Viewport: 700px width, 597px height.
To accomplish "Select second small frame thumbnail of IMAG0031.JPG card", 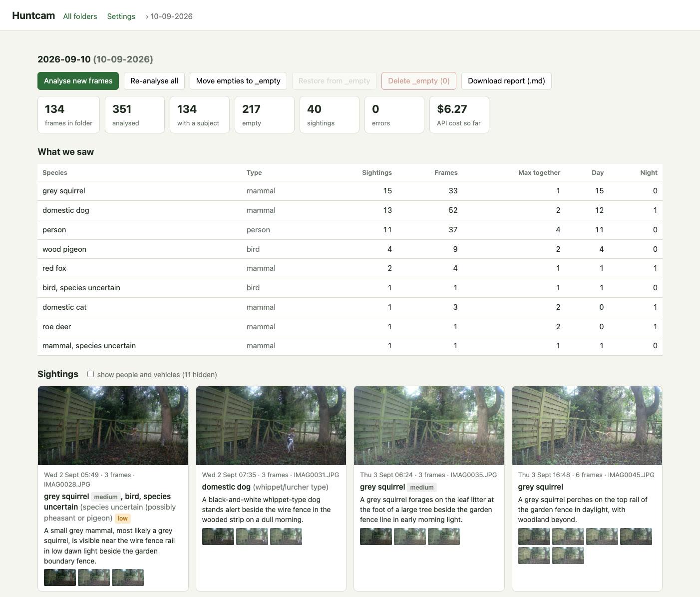I will [x=252, y=537].
